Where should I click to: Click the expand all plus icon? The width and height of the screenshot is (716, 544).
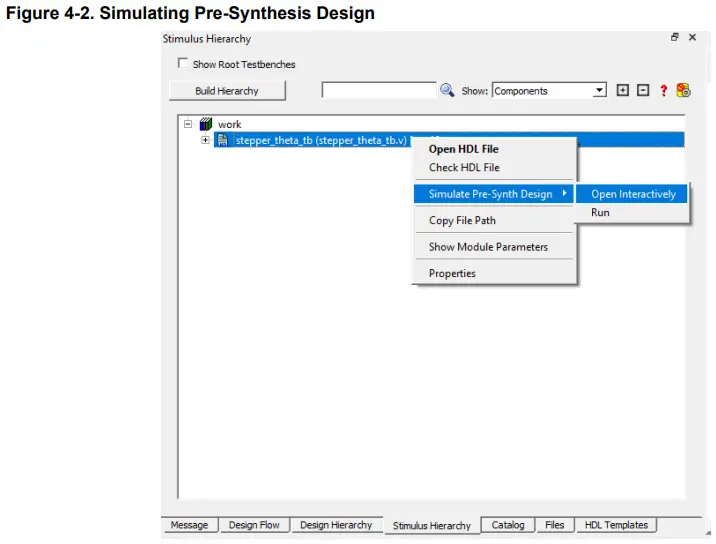pyautogui.click(x=622, y=90)
